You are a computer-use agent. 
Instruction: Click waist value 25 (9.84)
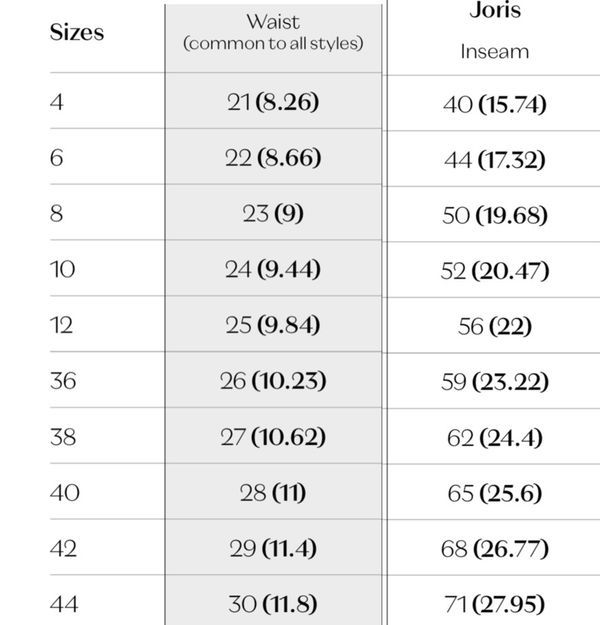tap(273, 325)
